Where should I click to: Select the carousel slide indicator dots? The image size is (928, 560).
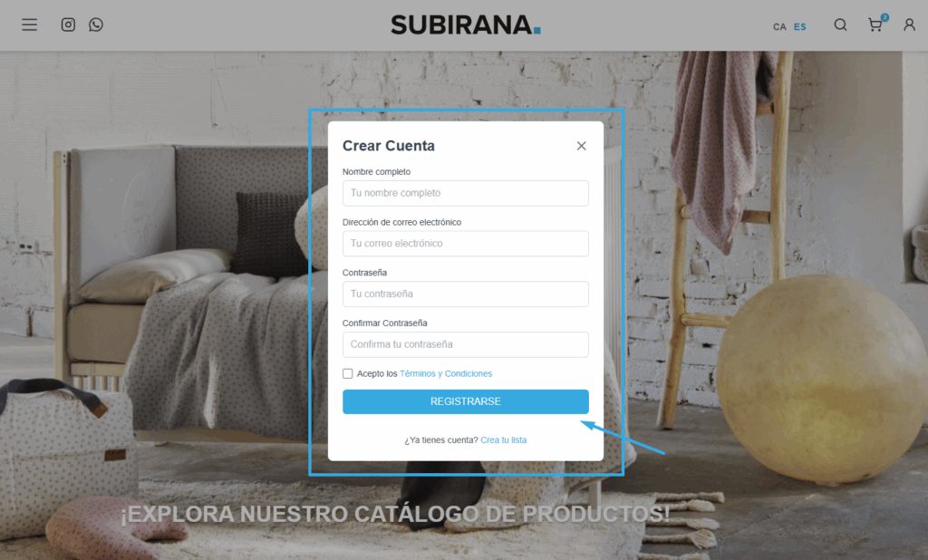tap(465, 552)
